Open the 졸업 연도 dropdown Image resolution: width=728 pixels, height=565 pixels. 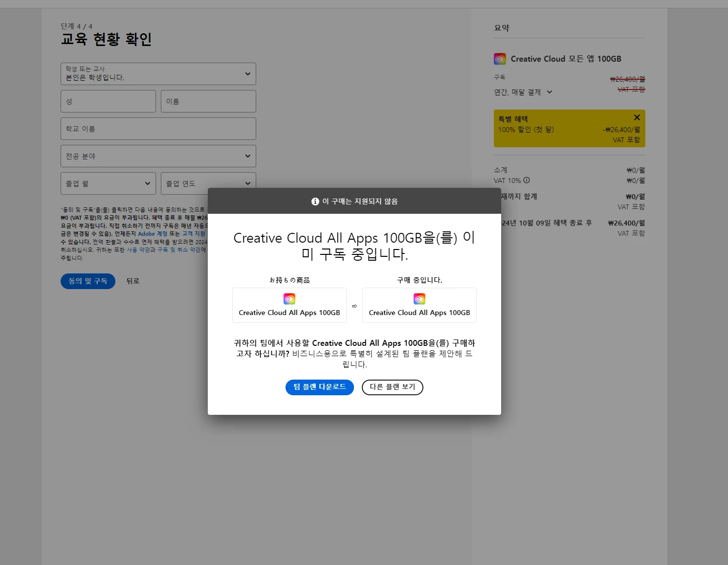(x=208, y=183)
